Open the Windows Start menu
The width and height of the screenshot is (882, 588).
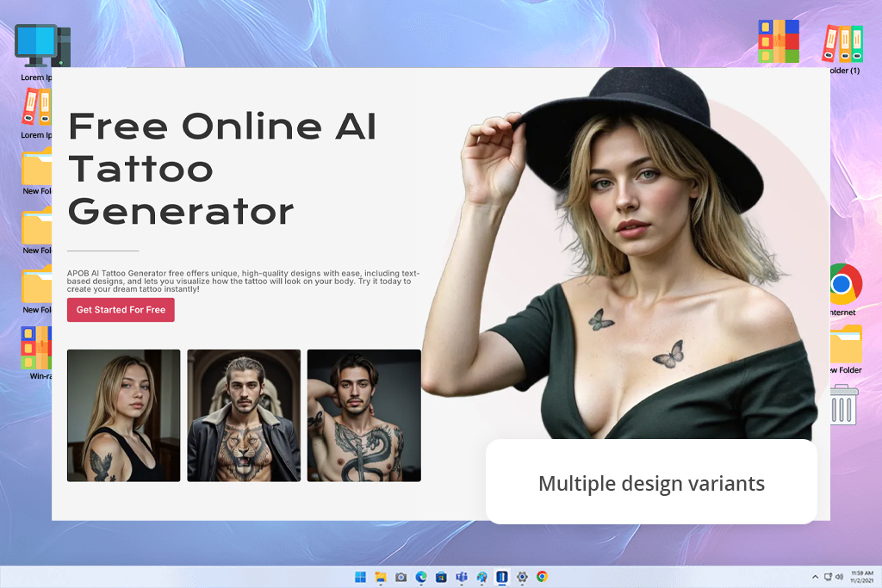pos(361,577)
